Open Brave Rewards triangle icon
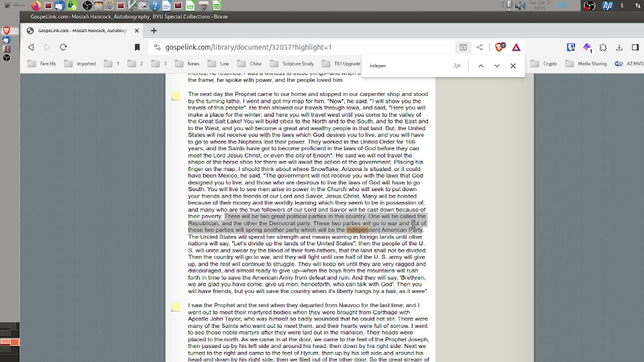This screenshot has height=362, width=644. [x=516, y=47]
